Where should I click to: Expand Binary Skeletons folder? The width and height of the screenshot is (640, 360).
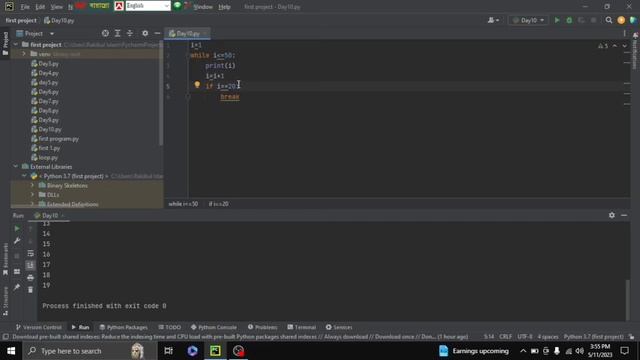(33, 185)
